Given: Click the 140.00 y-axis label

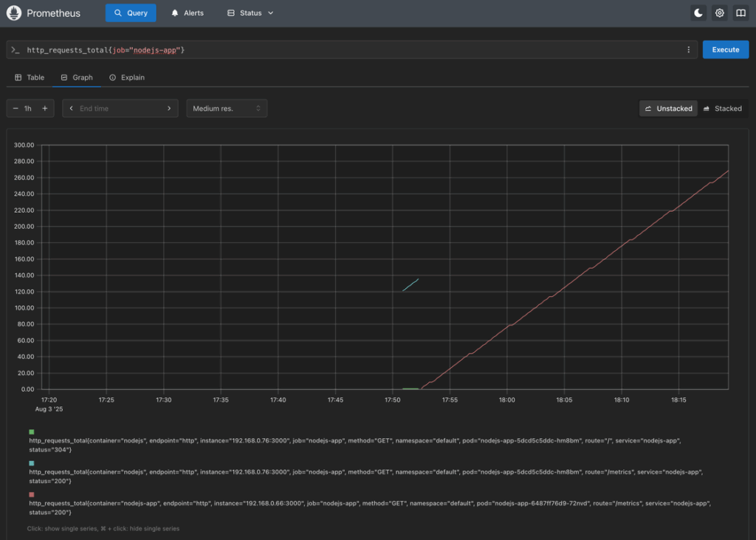Looking at the screenshot, I should point(24,275).
